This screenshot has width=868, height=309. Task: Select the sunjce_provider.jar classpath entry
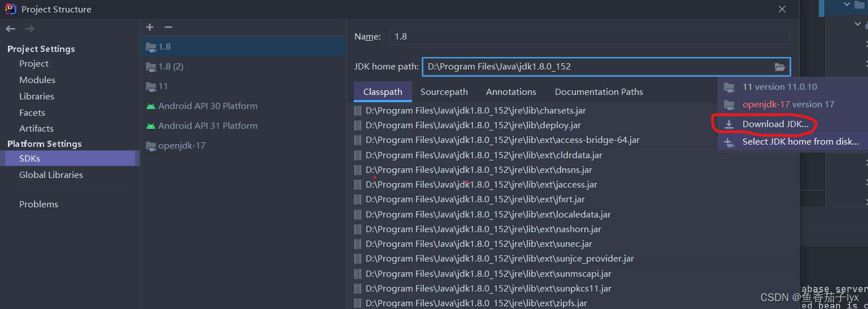coord(500,259)
